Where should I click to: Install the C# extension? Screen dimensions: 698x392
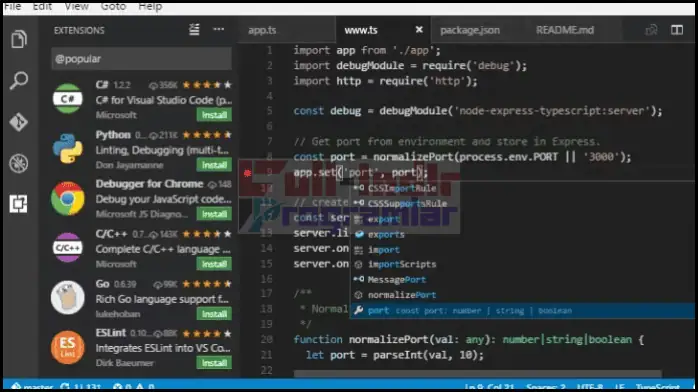(x=214, y=115)
